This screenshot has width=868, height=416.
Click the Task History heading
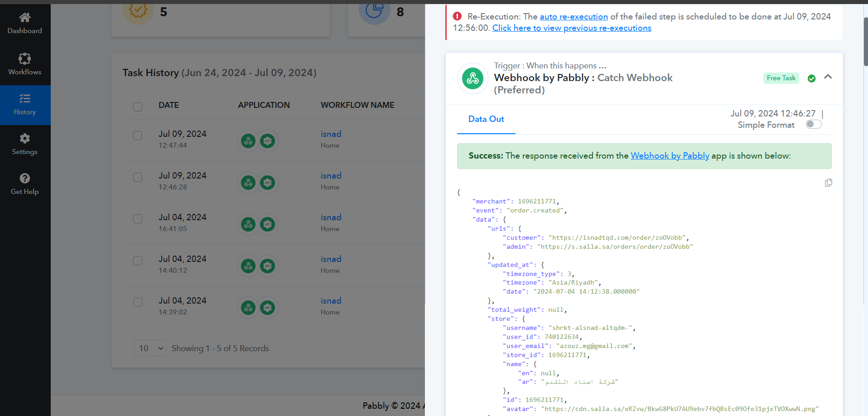219,73
